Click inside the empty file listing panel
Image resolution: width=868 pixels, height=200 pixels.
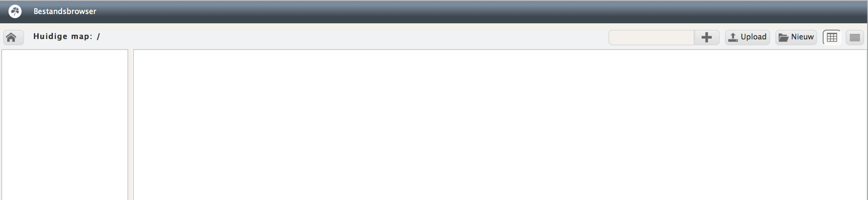(x=500, y=125)
